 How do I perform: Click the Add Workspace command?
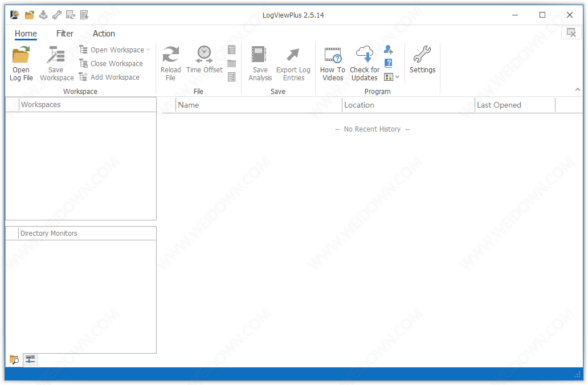(109, 77)
